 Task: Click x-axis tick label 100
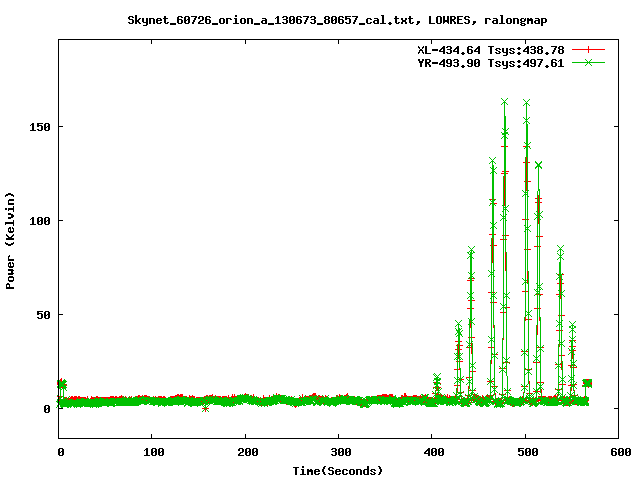[x=153, y=452]
